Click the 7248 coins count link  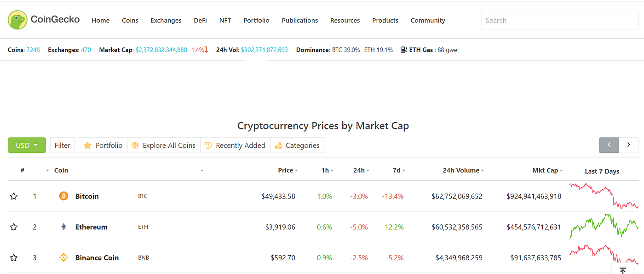click(x=33, y=50)
